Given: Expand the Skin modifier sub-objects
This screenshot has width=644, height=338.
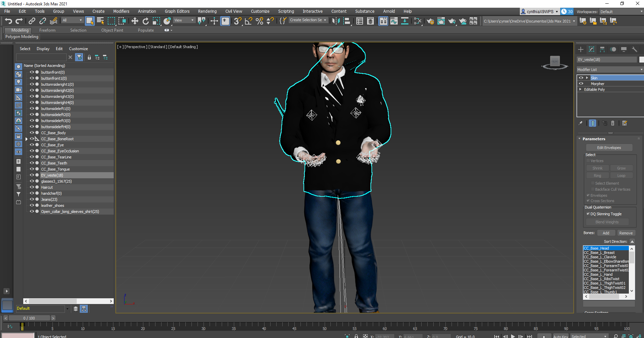Looking at the screenshot, I should click(x=587, y=78).
